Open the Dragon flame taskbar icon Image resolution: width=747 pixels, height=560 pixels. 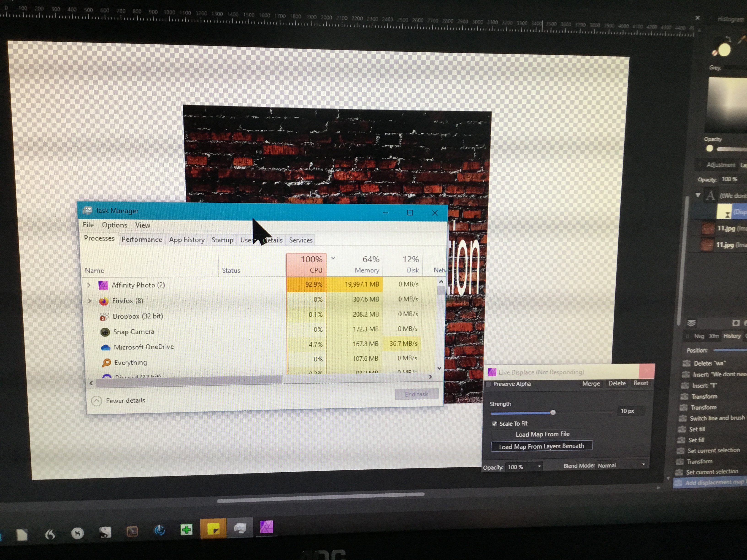tap(50, 534)
